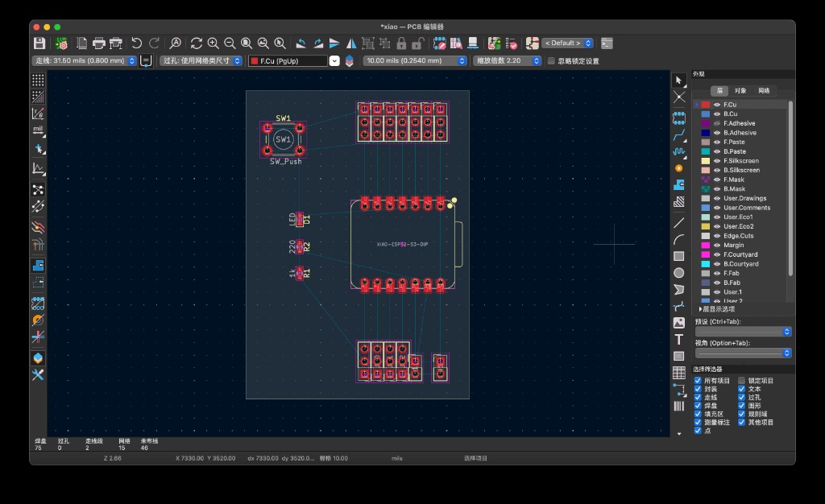Select the Draw arc tool
The image size is (825, 504).
(x=678, y=239)
